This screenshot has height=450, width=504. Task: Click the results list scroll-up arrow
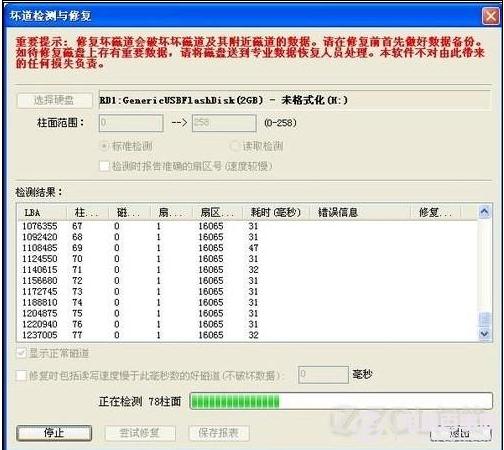(x=485, y=212)
